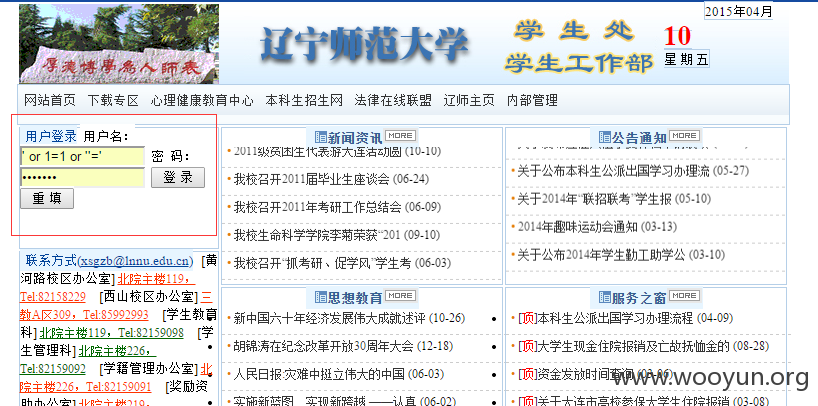Click the 重填 reset button
Image resolution: width=818 pixels, height=406 pixels.
pyautogui.click(x=47, y=198)
